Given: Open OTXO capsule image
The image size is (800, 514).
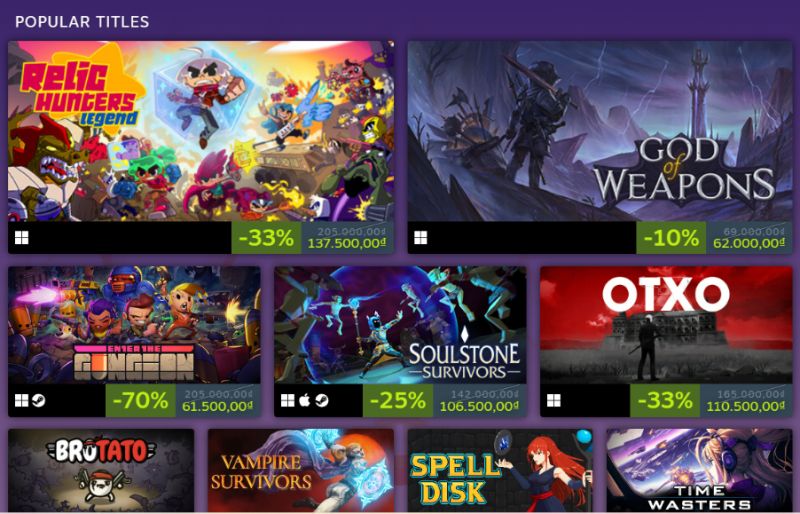Looking at the screenshot, I should 666,325.
